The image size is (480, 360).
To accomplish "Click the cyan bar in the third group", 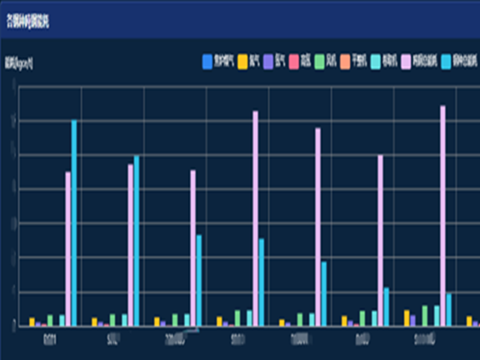I will point(199,280).
